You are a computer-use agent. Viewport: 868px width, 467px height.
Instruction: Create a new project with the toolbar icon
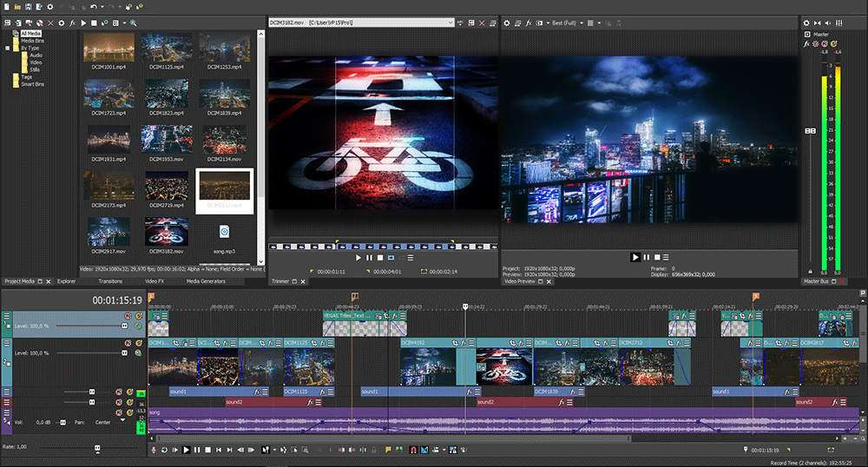click(x=7, y=7)
